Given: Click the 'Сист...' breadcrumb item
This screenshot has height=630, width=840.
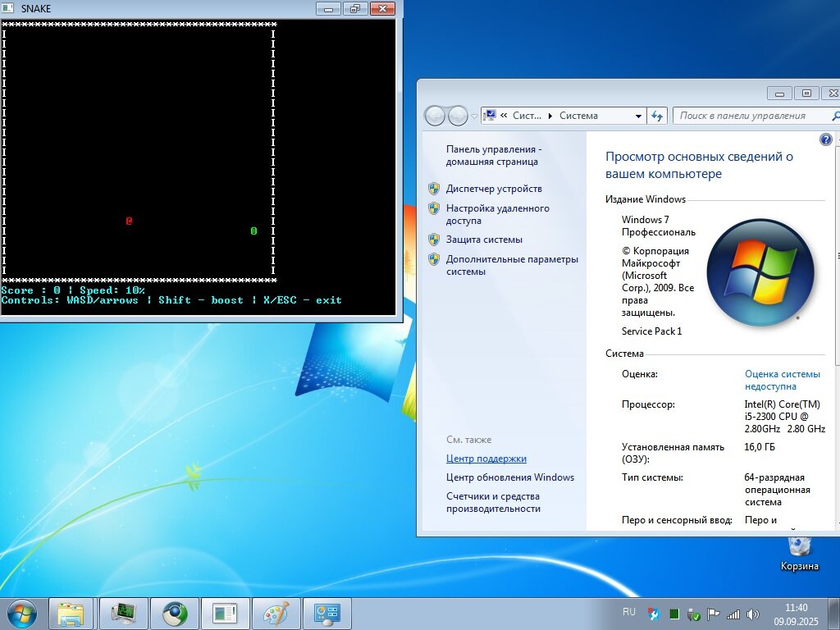Looking at the screenshot, I should (x=527, y=116).
